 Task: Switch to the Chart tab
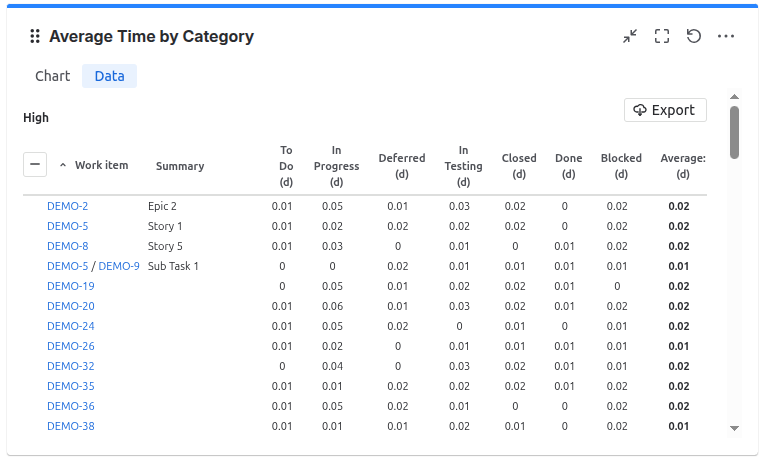pyautogui.click(x=52, y=76)
